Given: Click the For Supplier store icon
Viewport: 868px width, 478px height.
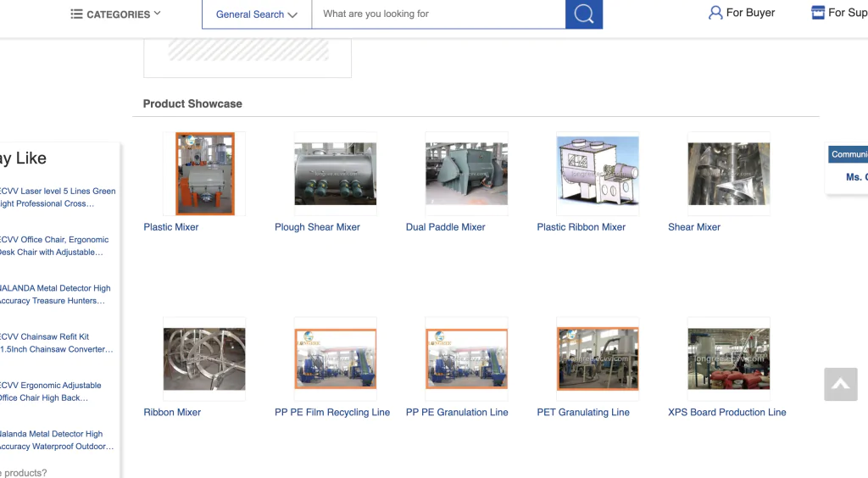Looking at the screenshot, I should tap(818, 13).
